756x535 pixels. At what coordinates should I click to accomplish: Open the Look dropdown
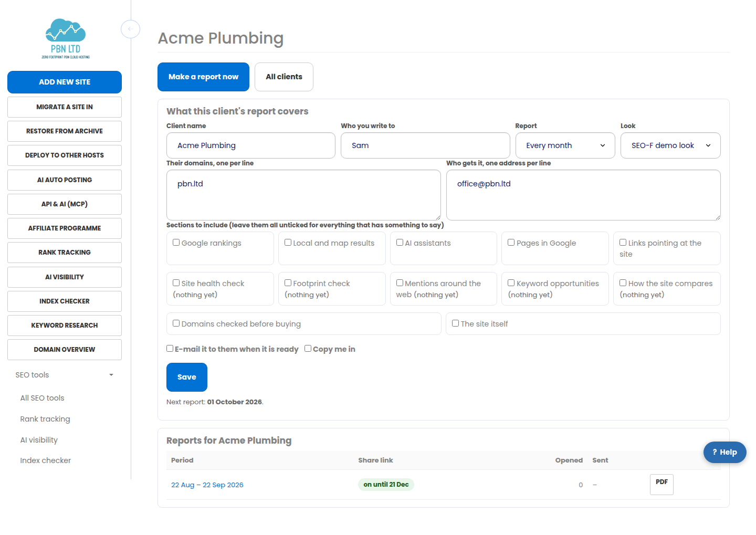[x=670, y=145]
